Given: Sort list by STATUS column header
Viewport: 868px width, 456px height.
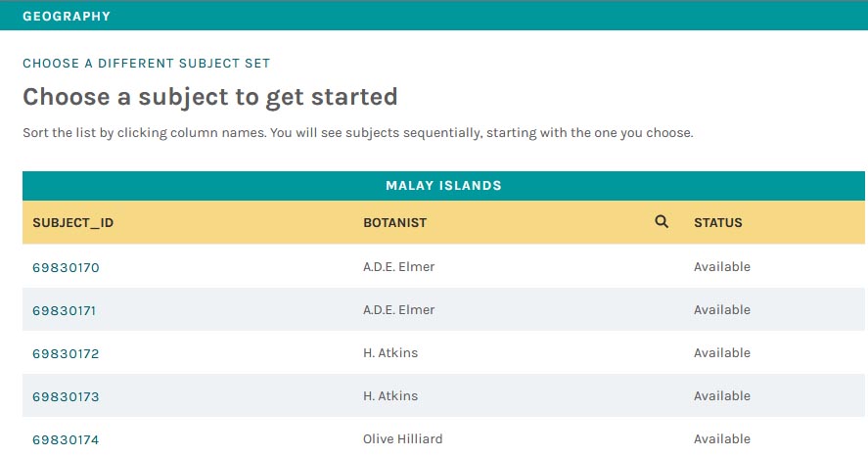Looking at the screenshot, I should tap(718, 222).
